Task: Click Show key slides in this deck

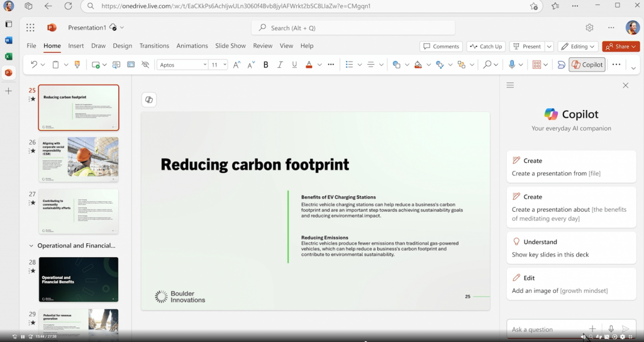Action: tap(571, 248)
